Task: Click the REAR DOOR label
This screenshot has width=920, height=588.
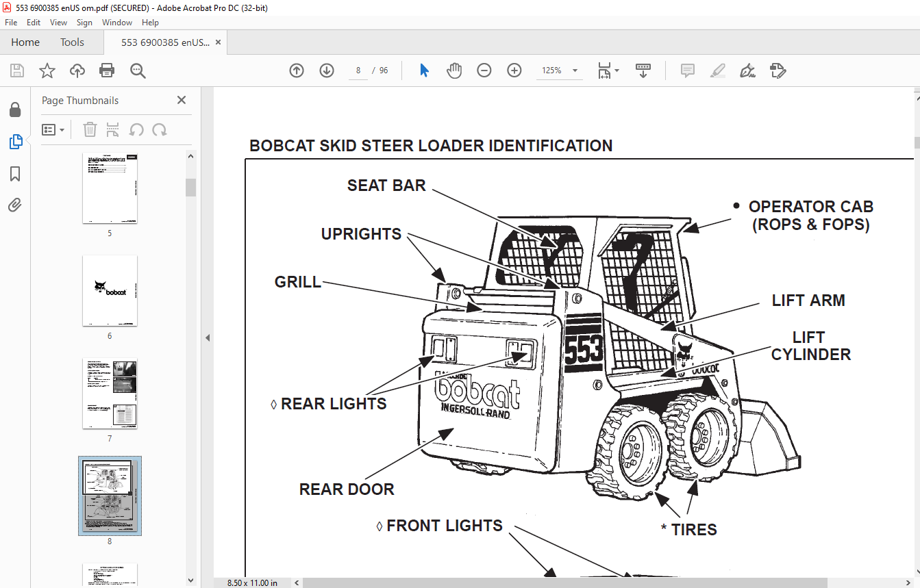Action: coord(347,489)
